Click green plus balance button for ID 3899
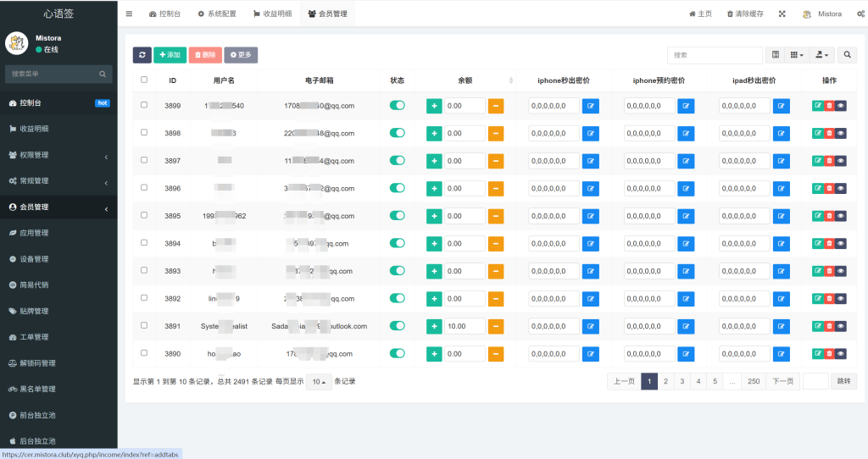The width and height of the screenshot is (868, 459). tap(434, 106)
